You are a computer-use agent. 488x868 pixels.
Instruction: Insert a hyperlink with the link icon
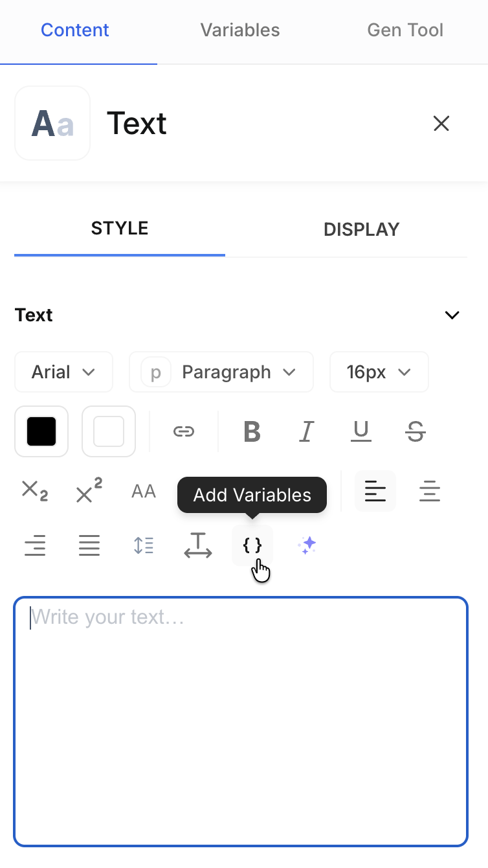184,431
